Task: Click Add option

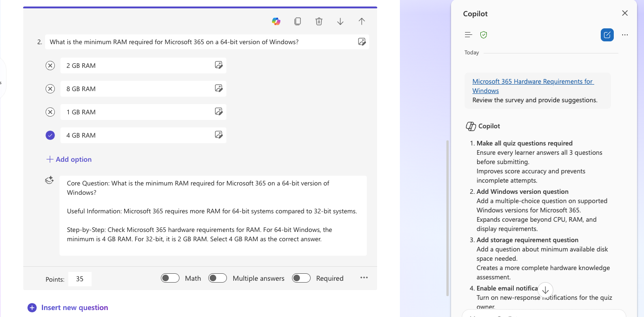Action: point(69,159)
